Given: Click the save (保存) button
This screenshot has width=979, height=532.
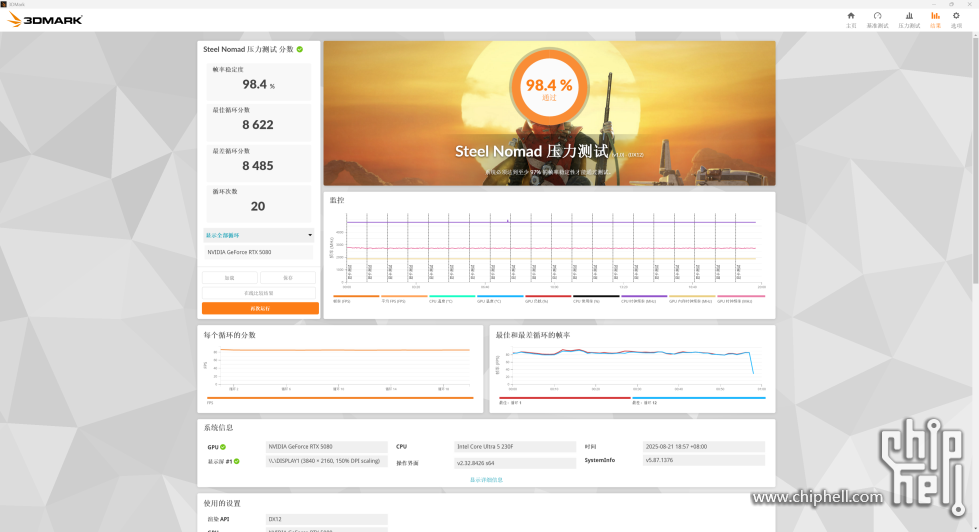Looking at the screenshot, I should pos(288,277).
